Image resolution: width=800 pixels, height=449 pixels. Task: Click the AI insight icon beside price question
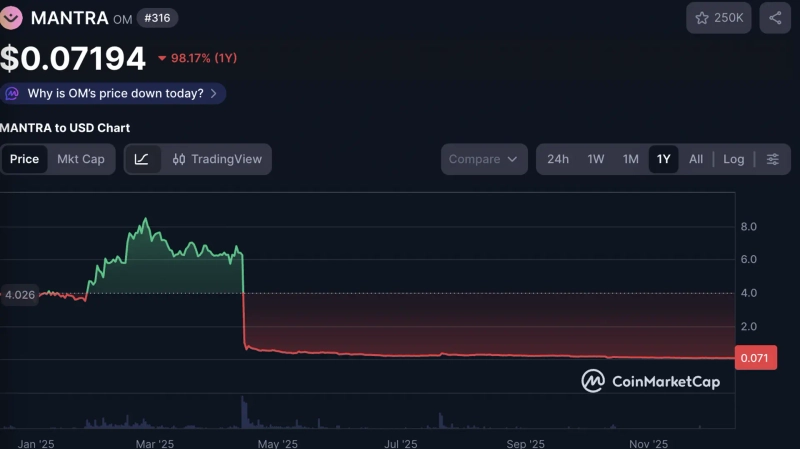tap(12, 93)
